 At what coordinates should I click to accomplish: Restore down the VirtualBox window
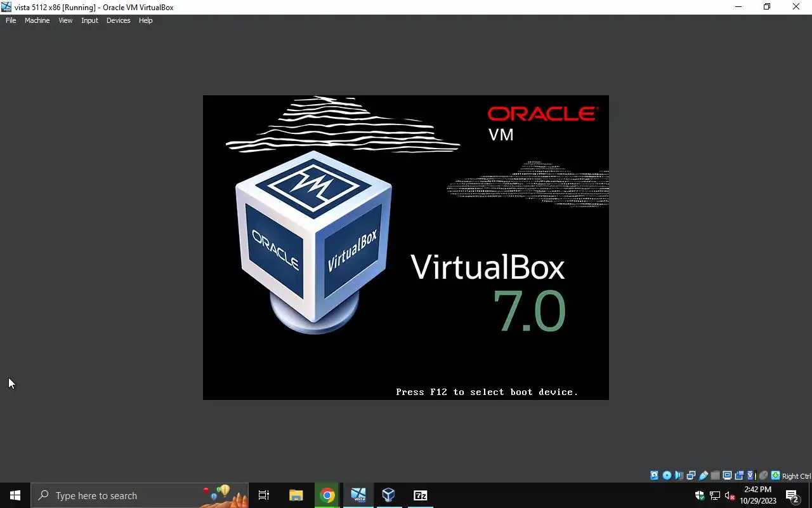tap(767, 7)
